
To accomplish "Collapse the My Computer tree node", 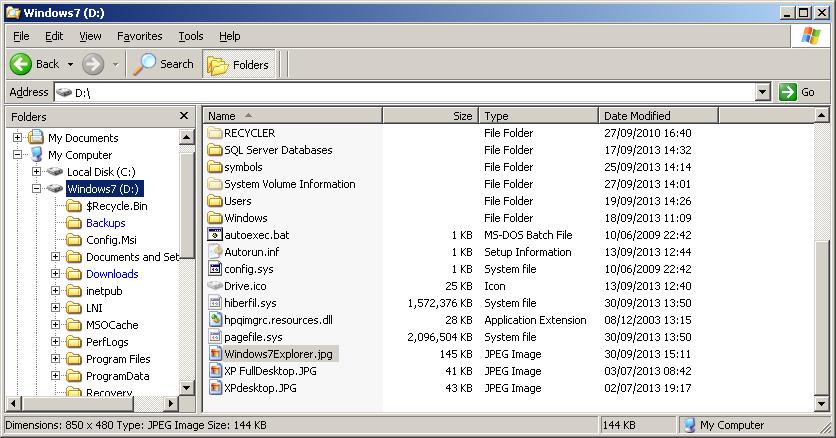I will click(18, 155).
